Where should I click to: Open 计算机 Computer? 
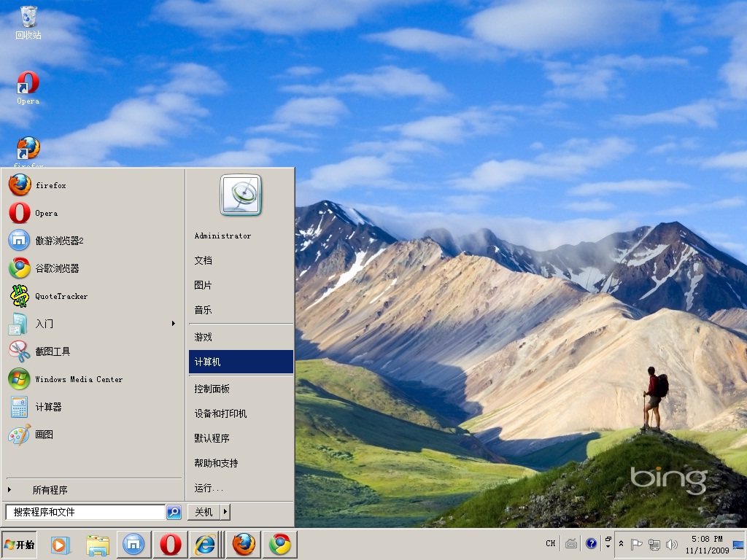point(241,362)
